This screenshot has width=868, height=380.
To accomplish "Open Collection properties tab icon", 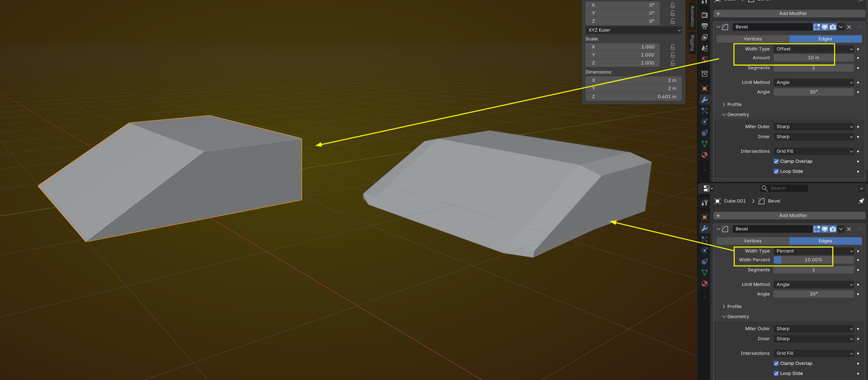I will (x=705, y=74).
